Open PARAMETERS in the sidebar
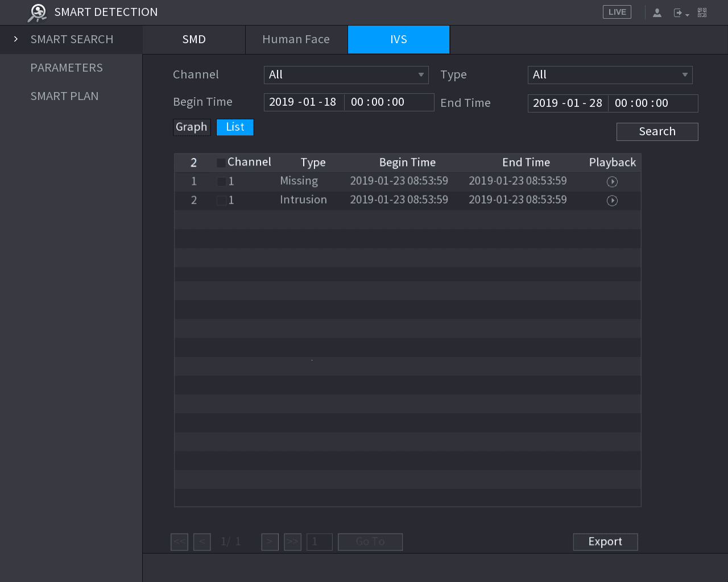Viewport: 728px width, 582px height. [x=67, y=68]
